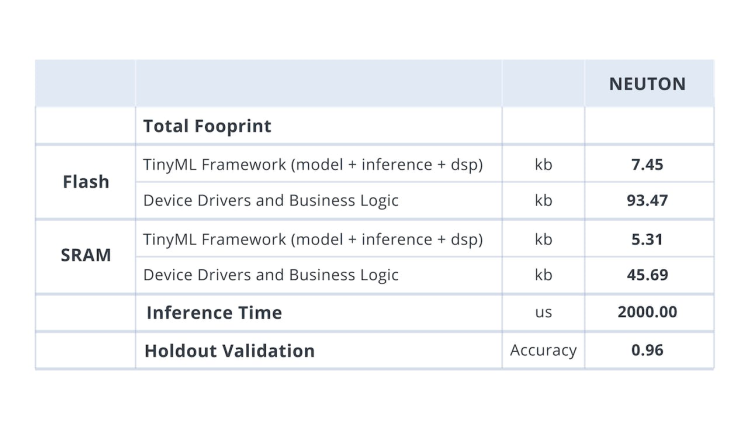The image size is (748, 421).
Task: Click the 5.31 value cell
Action: pos(647,239)
